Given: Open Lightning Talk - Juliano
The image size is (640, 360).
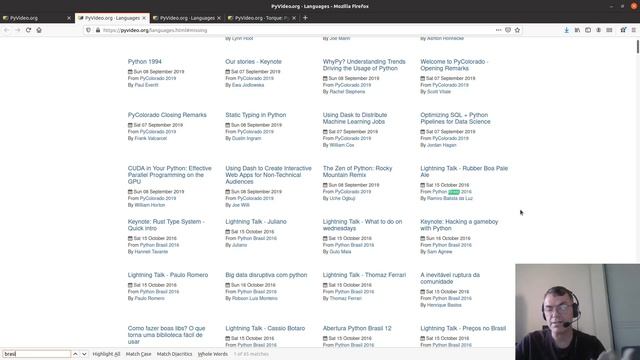Looking at the screenshot, I should 256,222.
